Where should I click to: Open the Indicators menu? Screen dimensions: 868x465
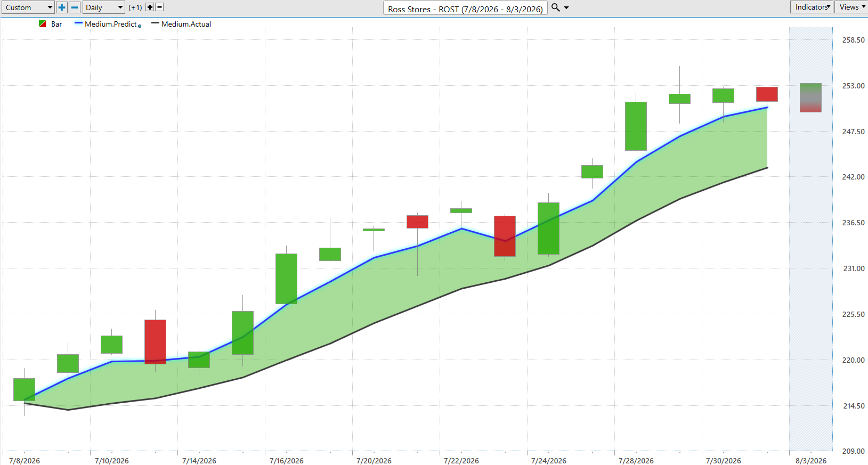point(812,7)
